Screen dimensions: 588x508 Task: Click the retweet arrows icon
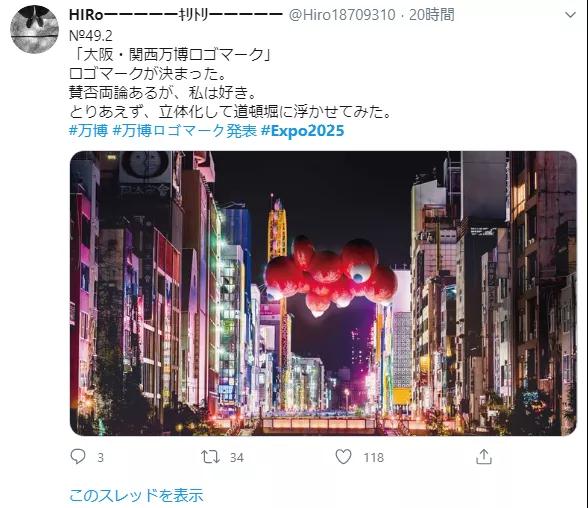coord(210,457)
